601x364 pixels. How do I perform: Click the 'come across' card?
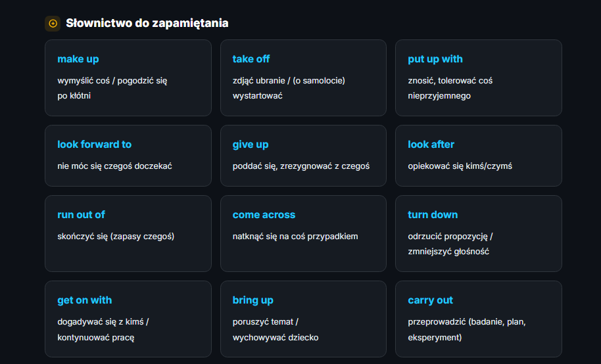click(x=303, y=234)
